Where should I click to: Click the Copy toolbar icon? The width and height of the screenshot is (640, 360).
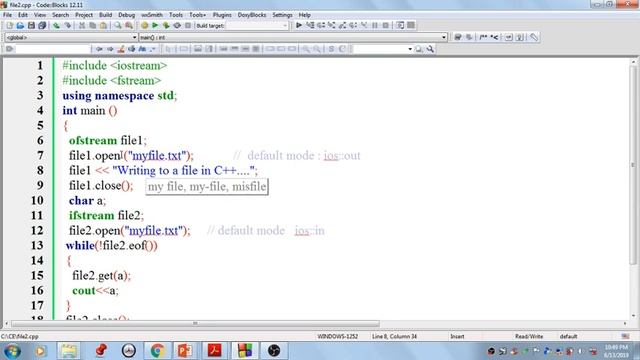pos(93,25)
